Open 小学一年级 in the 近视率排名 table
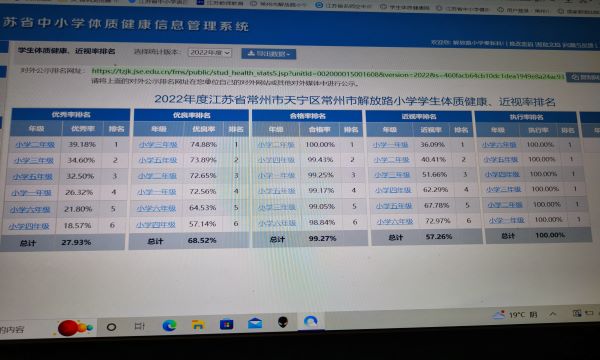Image resolution: width=600 pixels, height=360 pixels. 390,145
